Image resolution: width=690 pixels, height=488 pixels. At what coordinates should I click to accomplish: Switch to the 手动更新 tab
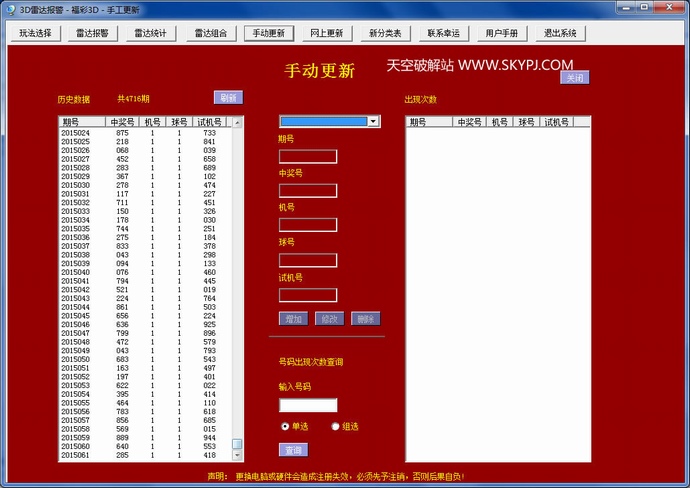267,33
